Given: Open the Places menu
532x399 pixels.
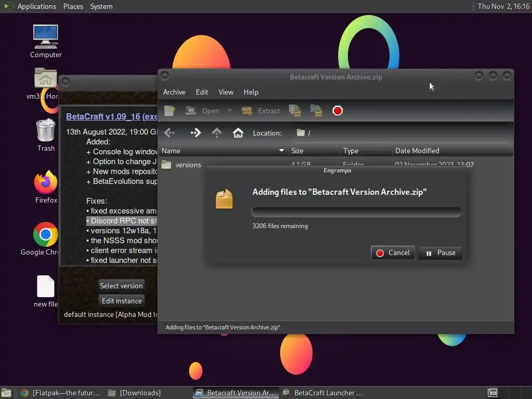Looking at the screenshot, I should point(73,6).
